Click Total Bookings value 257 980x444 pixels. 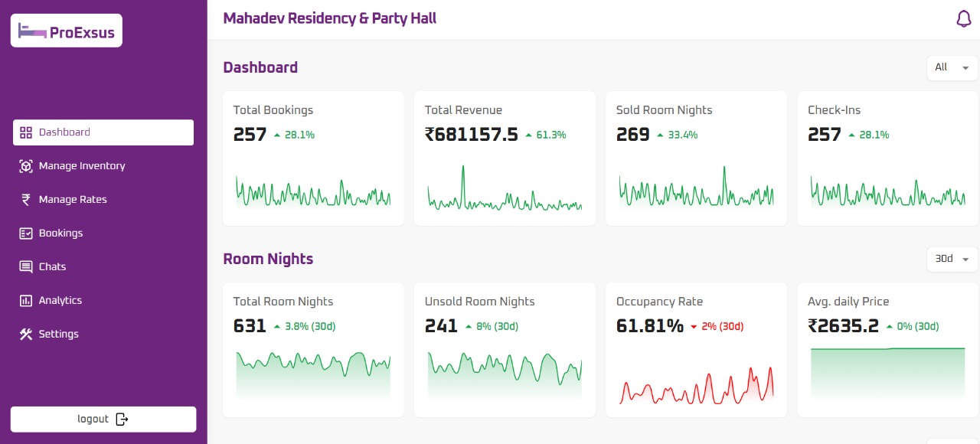click(250, 135)
